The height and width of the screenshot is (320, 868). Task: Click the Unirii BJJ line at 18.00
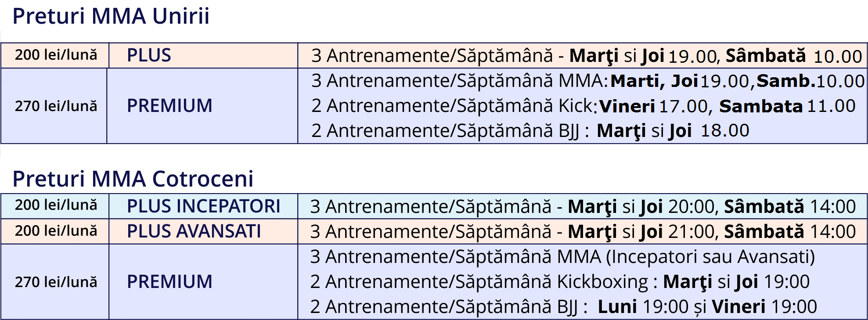(x=530, y=131)
